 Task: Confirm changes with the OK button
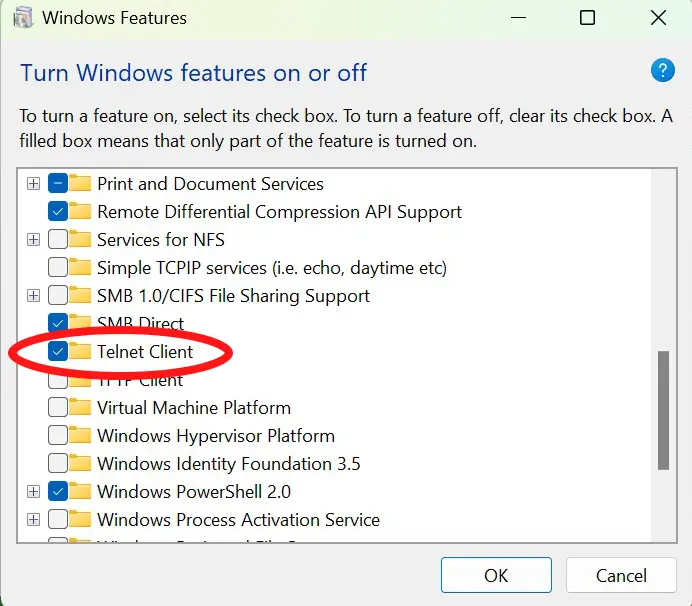pyautogui.click(x=496, y=575)
